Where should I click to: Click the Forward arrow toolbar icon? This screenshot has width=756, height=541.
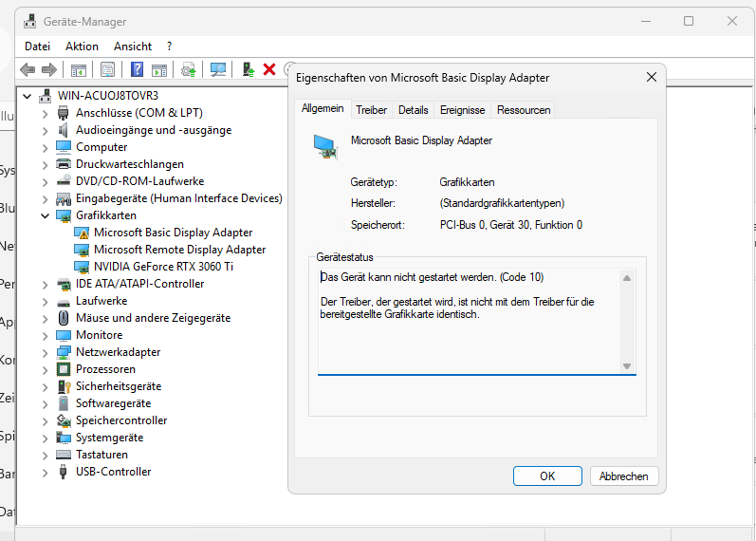coord(49,70)
